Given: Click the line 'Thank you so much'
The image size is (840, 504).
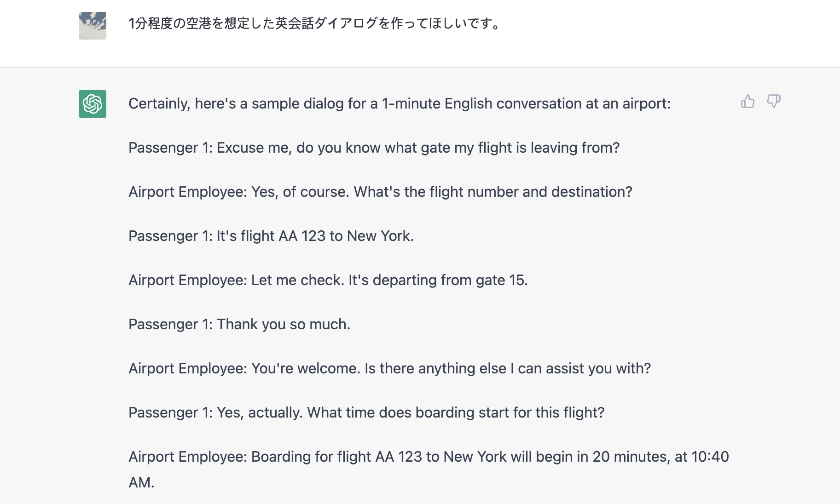Looking at the screenshot, I should click(239, 324).
